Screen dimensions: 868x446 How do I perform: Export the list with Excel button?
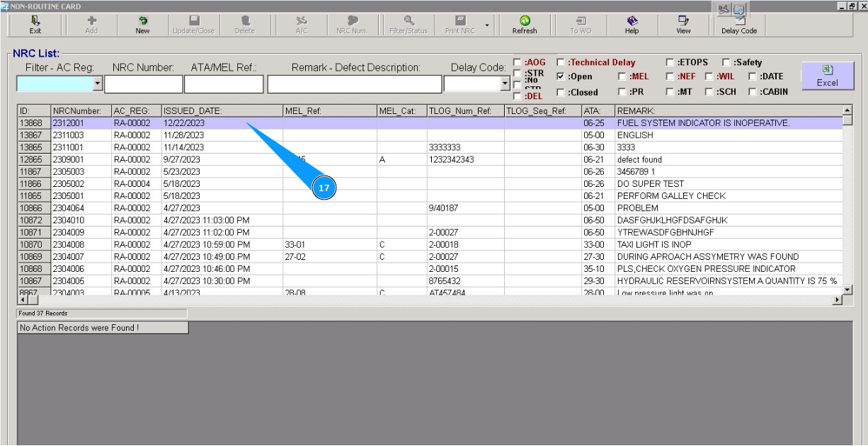coord(827,76)
